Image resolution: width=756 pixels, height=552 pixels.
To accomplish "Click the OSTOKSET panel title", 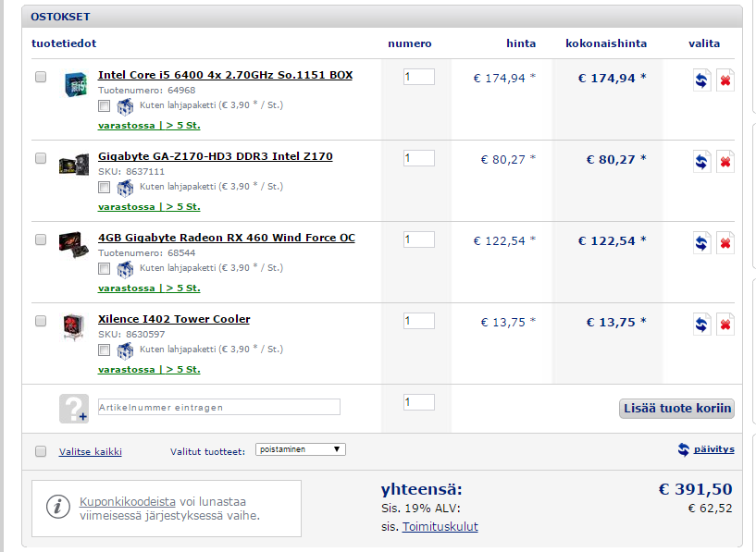I will click(60, 17).
